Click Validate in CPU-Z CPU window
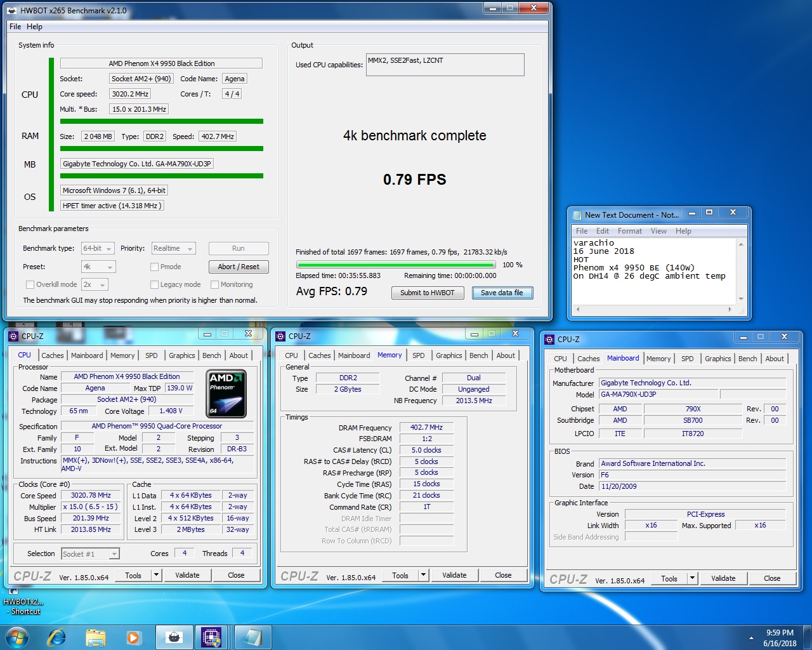This screenshot has width=812, height=650. (187, 575)
